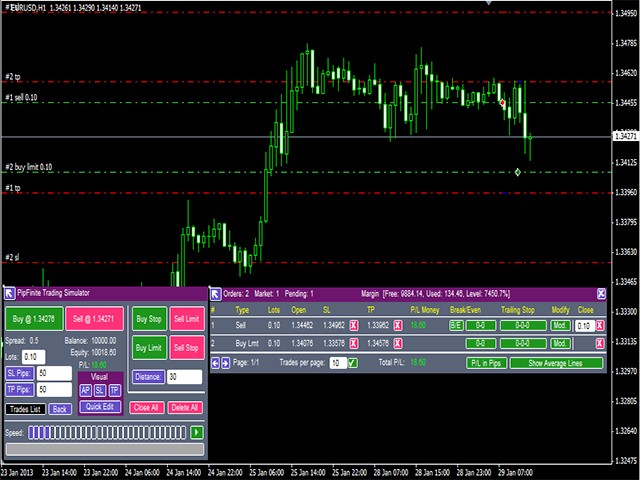The height and width of the screenshot is (480, 640).
Task: Edit the Lots input field
Action: (x=33, y=357)
